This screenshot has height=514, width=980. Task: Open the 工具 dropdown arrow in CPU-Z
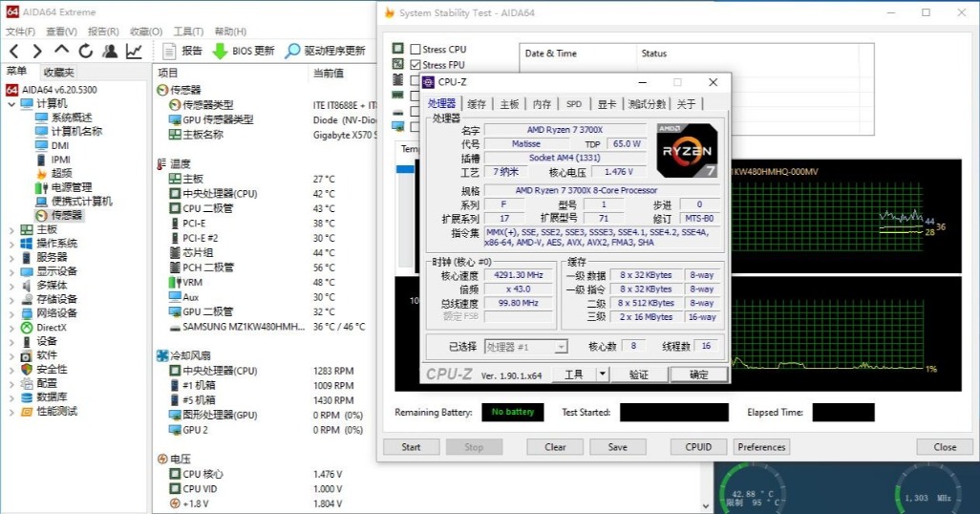602,374
